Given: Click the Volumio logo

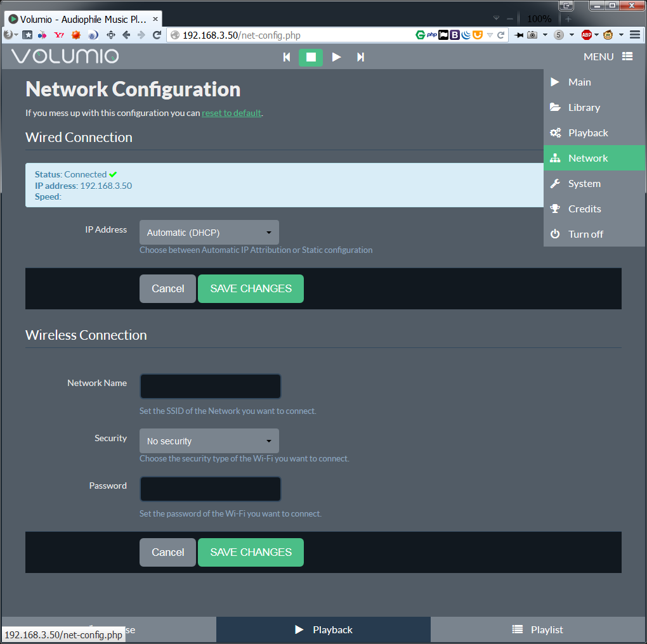Looking at the screenshot, I should point(65,56).
